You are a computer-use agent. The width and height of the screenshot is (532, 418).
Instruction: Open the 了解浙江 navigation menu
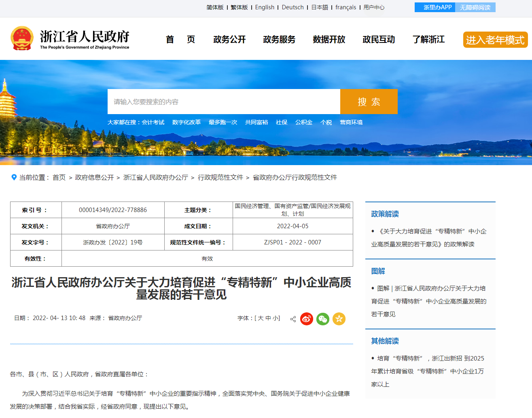click(428, 39)
